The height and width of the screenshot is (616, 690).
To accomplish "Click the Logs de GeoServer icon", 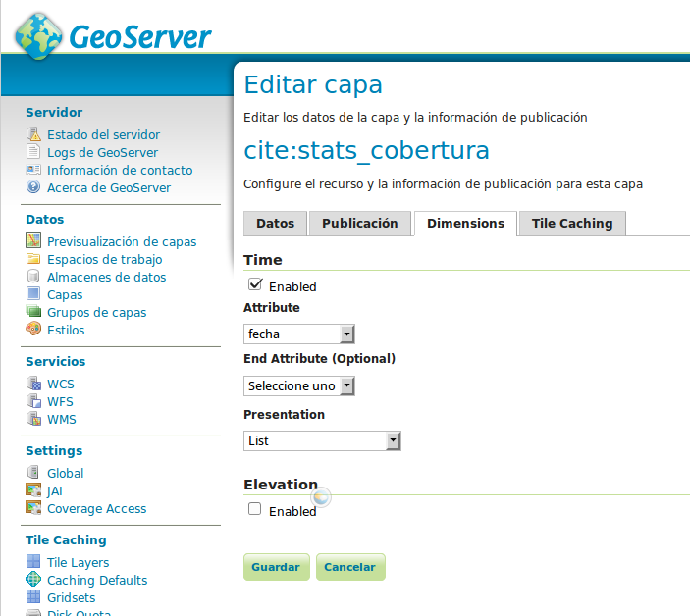I will click(33, 153).
